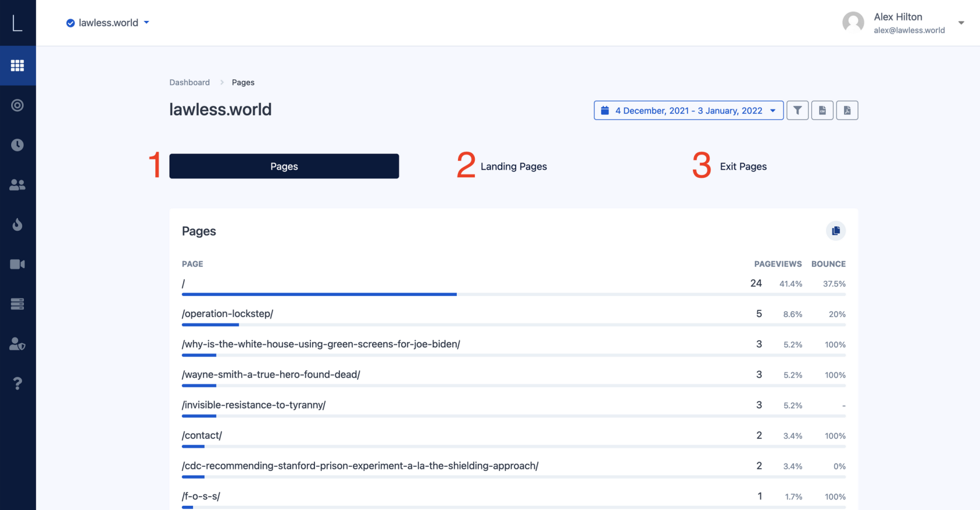Switch to the Landing Pages tab
980x510 pixels.
click(513, 167)
